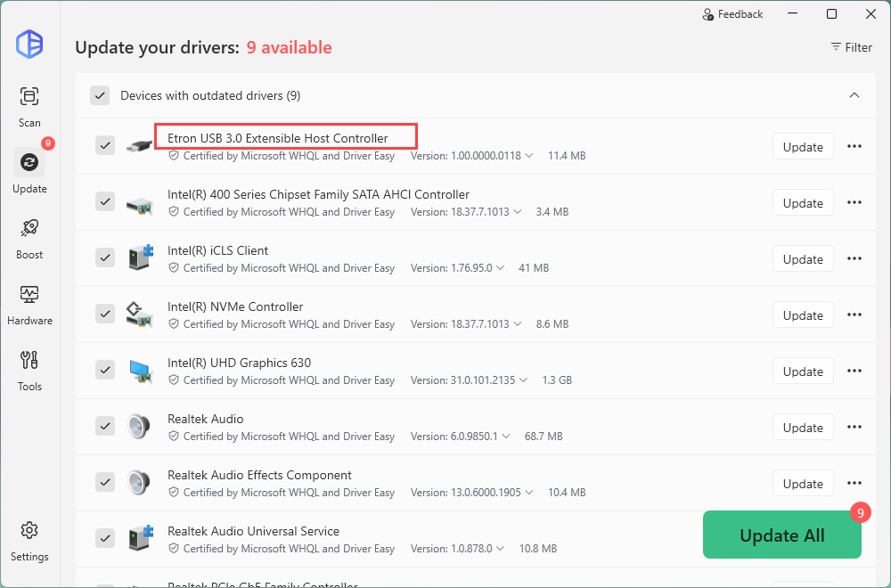Uncheck the Etron USB 3.0 driver checkbox
Image resolution: width=891 pixels, height=588 pixels.
click(105, 145)
